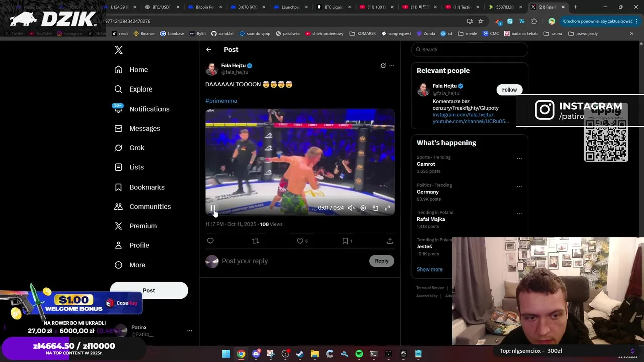Open account menu dots beside Patiro

pyautogui.click(x=190, y=331)
